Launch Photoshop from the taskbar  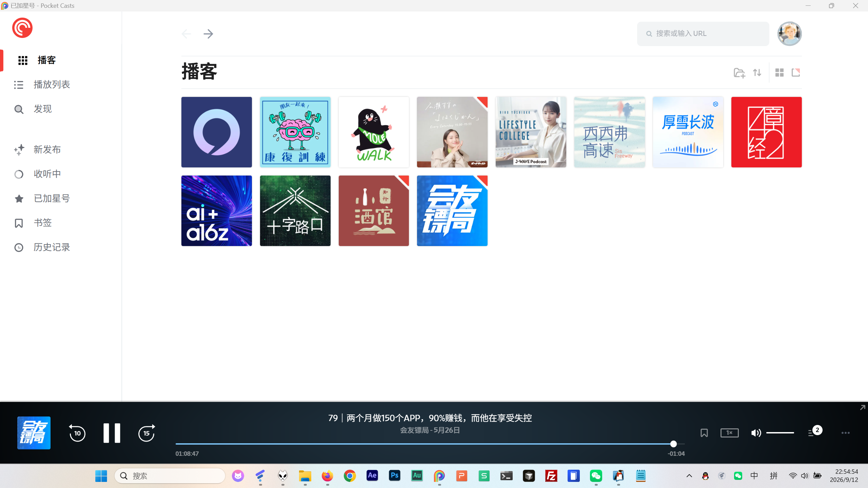pos(394,476)
